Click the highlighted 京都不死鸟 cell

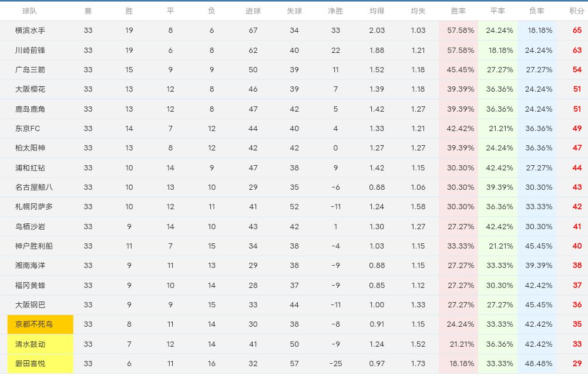40,324
